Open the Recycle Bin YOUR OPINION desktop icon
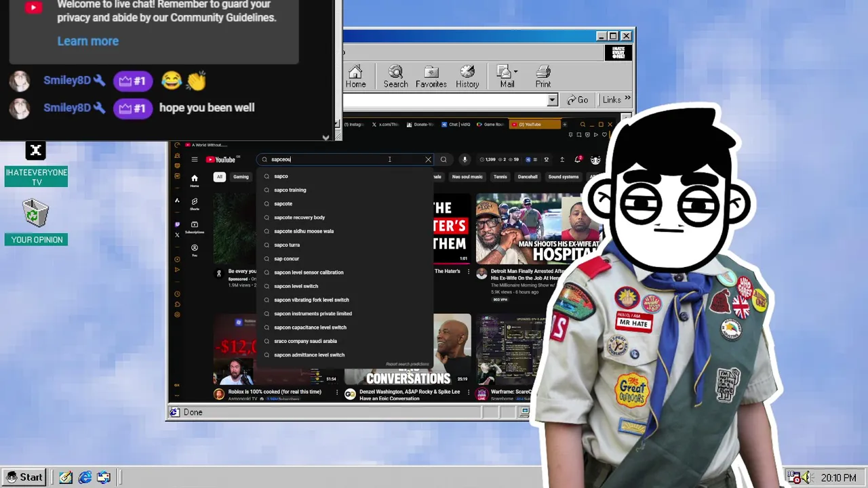Viewport: 868px width, 488px height. click(37, 222)
